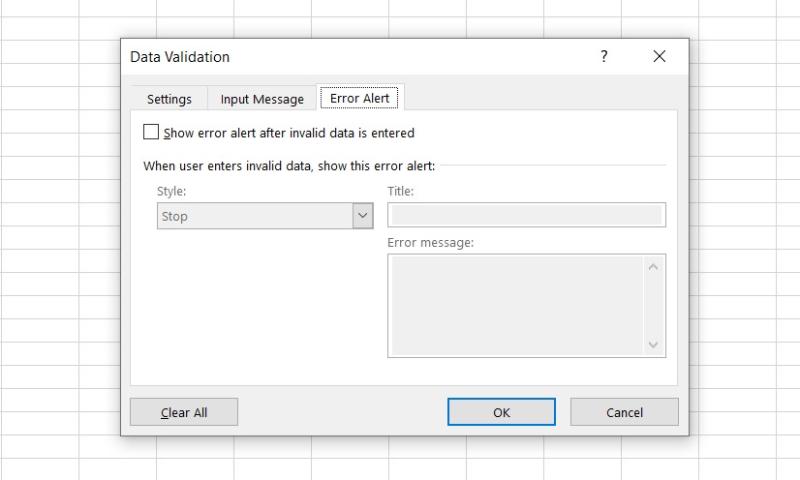This screenshot has height=480, width=800.
Task: Select the Error Alert tab
Action: coord(360,98)
